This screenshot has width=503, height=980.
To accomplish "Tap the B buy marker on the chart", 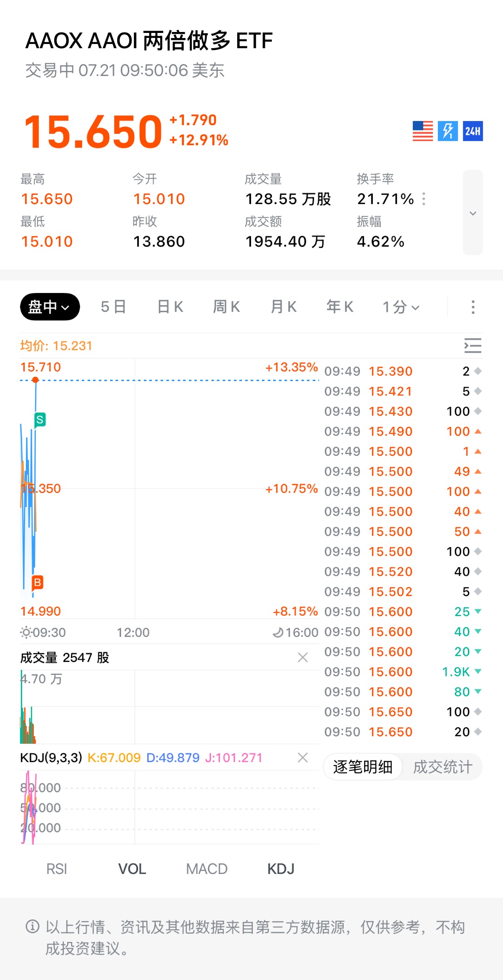I will click(38, 582).
